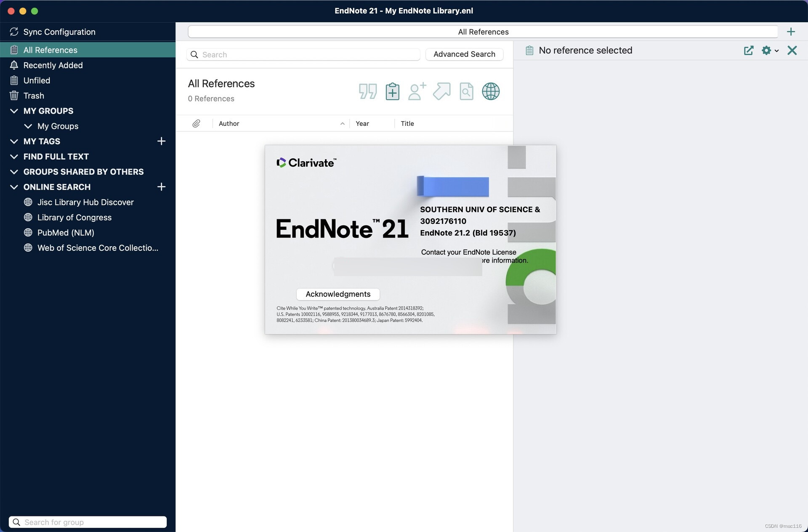Click the attachment paperclip icon
808x532 pixels.
click(197, 123)
